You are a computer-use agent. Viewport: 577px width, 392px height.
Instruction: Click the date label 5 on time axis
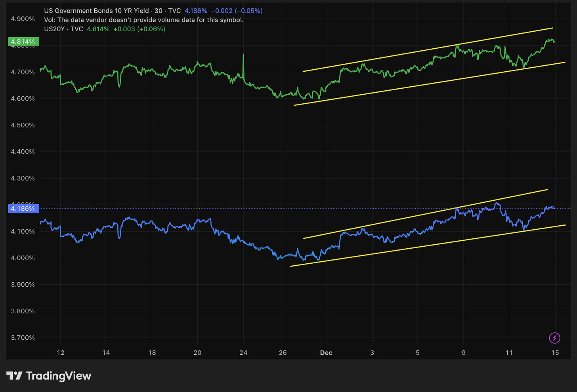[x=418, y=352]
